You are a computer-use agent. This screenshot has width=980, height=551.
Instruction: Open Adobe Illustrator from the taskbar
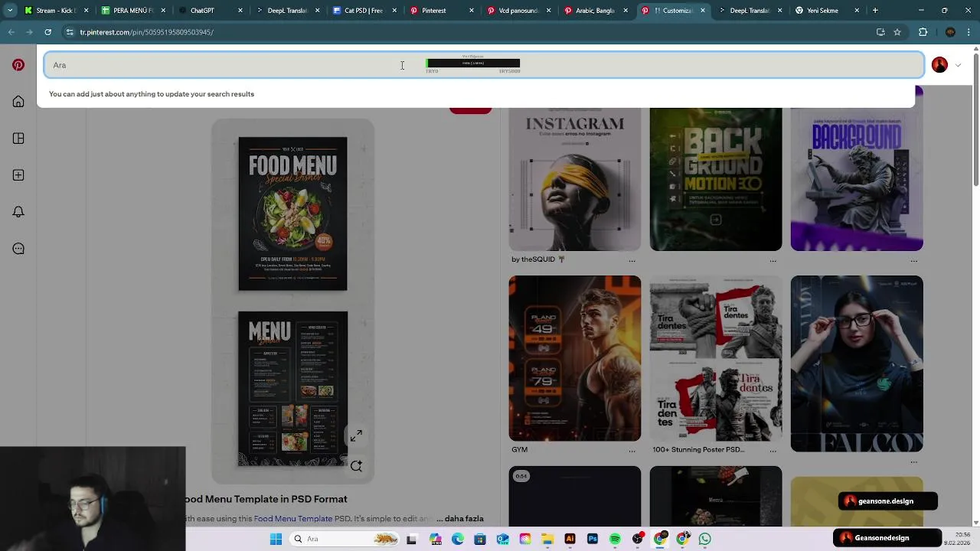570,539
